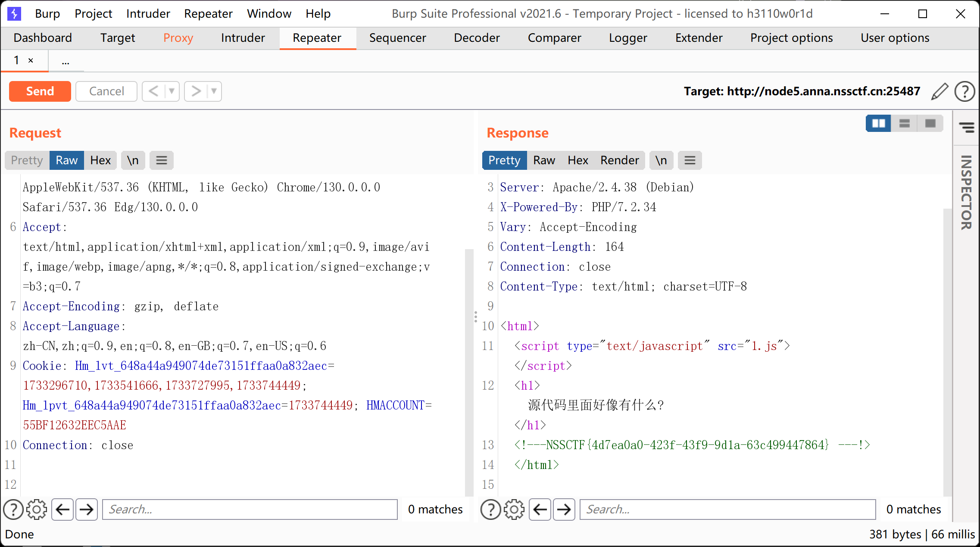980x547 pixels.
Task: Open the Repeater menu
Action: [x=208, y=14]
